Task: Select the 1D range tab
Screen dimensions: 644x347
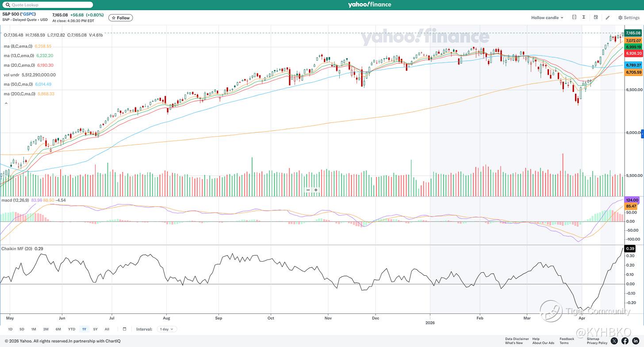Action: tap(11, 329)
